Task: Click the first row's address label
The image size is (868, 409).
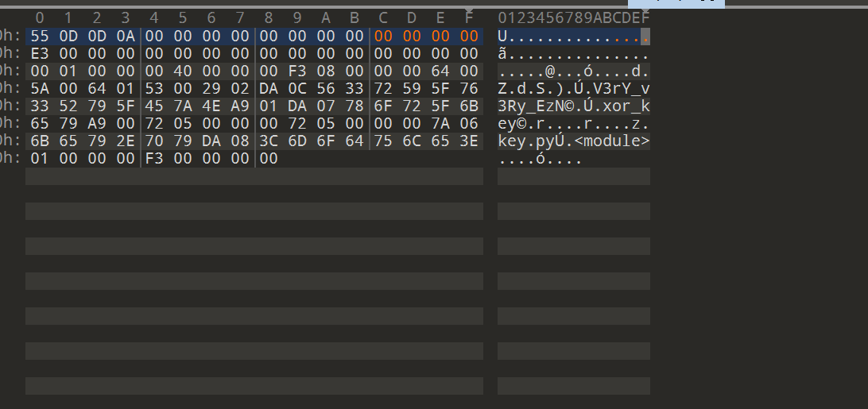Action: click(x=10, y=37)
